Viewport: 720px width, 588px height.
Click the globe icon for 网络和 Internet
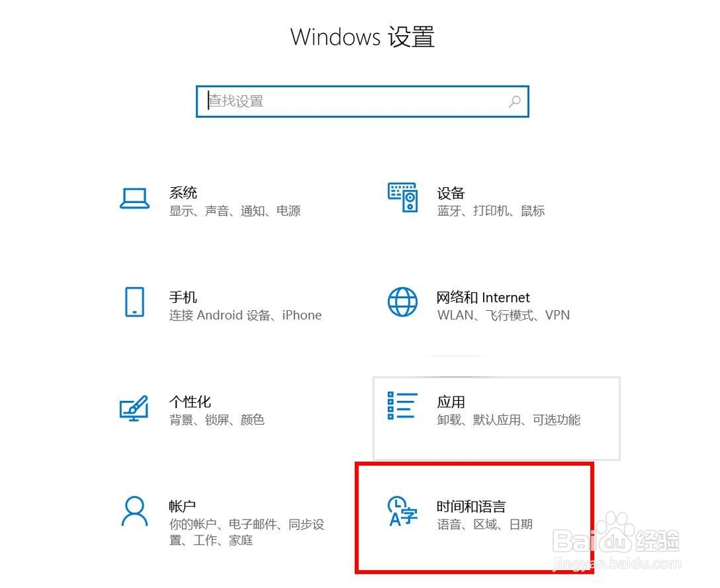[402, 302]
